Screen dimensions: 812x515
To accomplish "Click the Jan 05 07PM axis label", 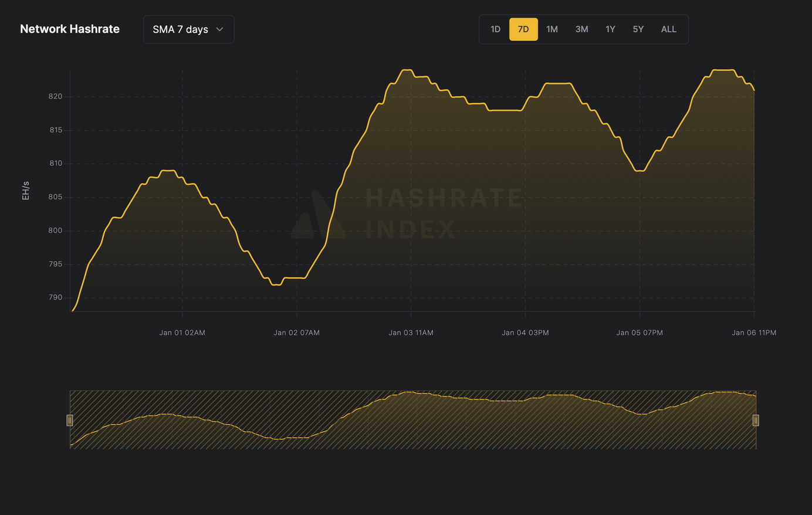I will click(640, 333).
